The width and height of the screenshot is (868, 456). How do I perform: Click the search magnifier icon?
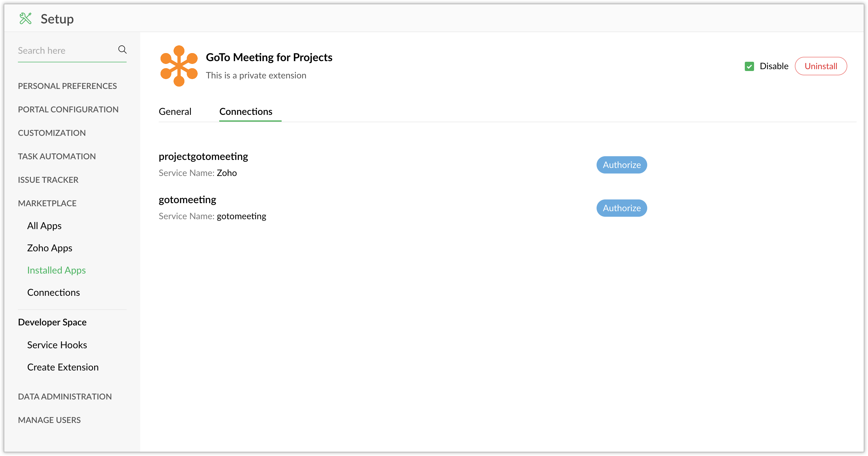pos(122,50)
